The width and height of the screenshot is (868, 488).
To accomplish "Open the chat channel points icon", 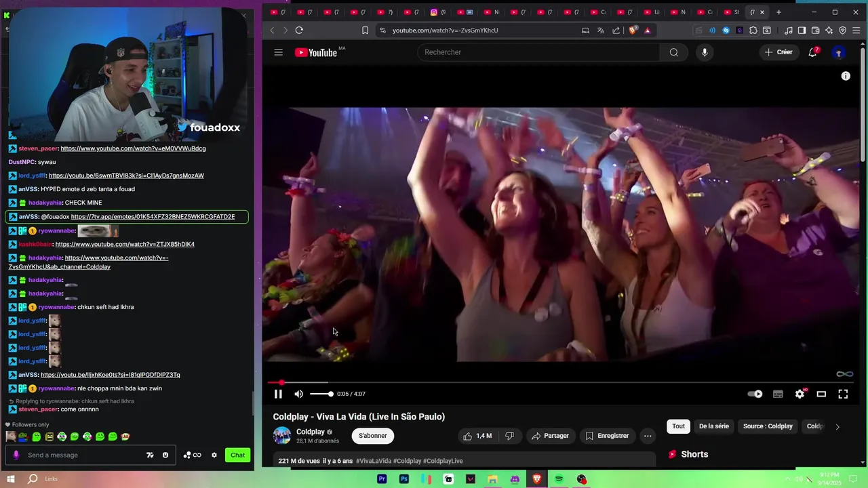I will pos(192,455).
